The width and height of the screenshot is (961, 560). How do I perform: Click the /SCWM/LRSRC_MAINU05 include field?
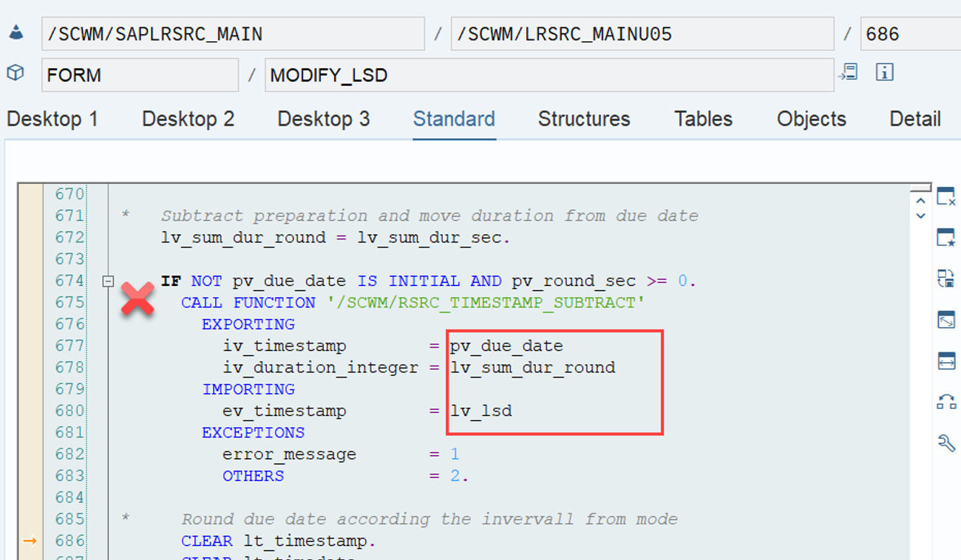pos(642,34)
